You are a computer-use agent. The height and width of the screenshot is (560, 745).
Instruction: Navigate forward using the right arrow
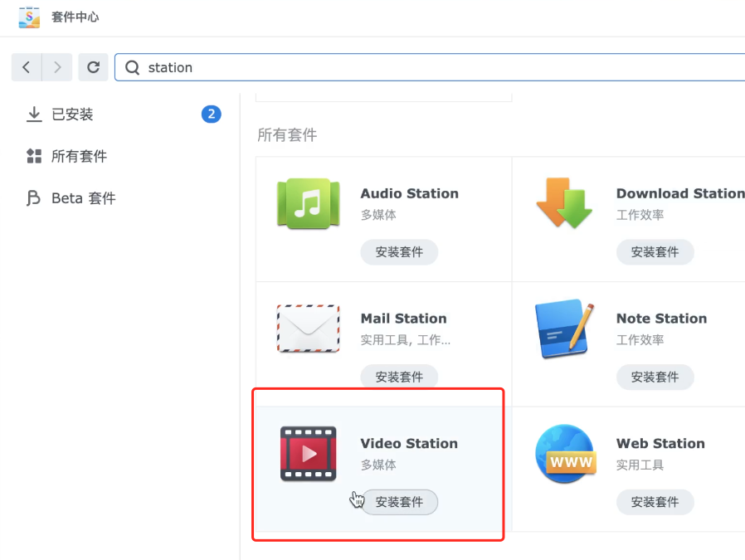pyautogui.click(x=56, y=67)
